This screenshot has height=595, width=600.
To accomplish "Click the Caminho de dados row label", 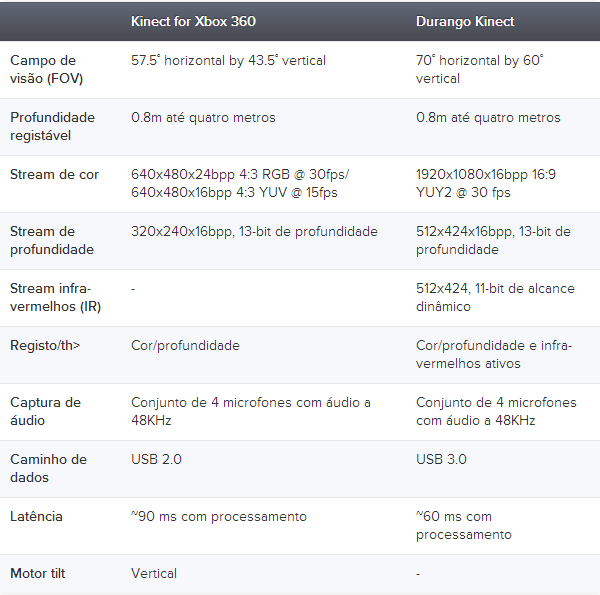I will tap(49, 468).
